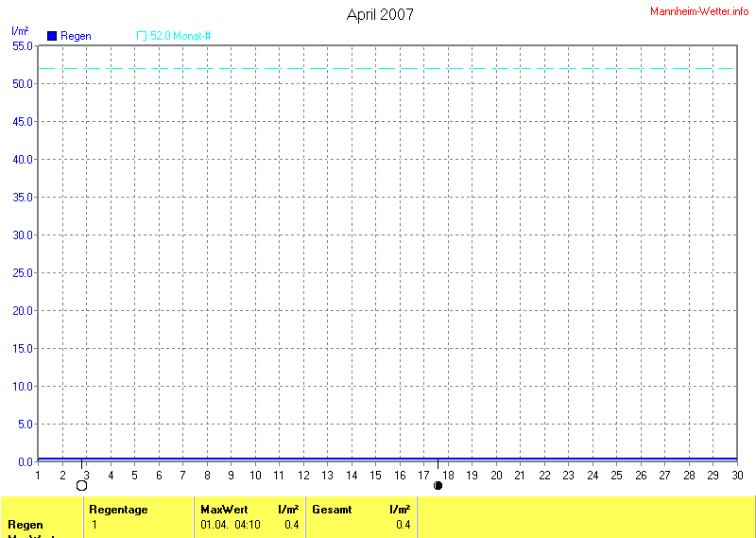This screenshot has height=538, width=756.
Task: Click the Regentage column header
Action: pyautogui.click(x=118, y=510)
